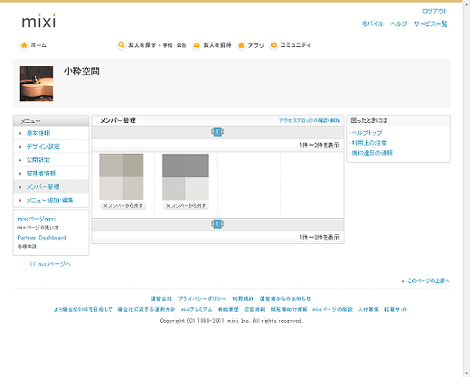Image resolution: width=470 pixels, height=377 pixels.
Task: Open the mixiプレミアム footer link
Action: tap(197, 309)
